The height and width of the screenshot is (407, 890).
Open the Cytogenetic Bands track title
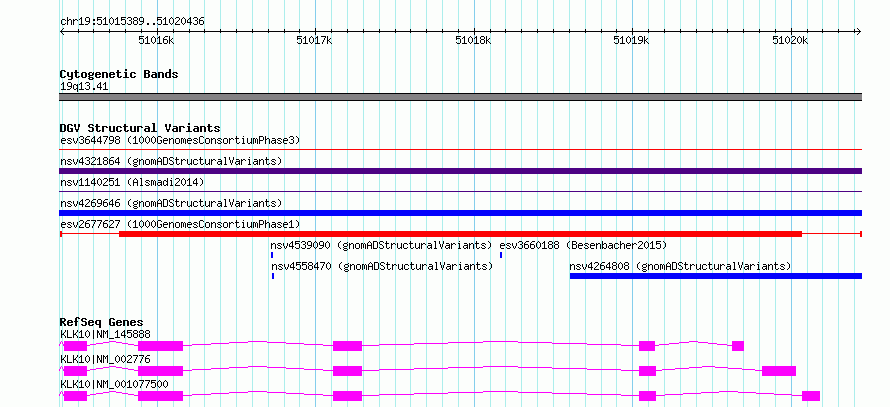[119, 74]
